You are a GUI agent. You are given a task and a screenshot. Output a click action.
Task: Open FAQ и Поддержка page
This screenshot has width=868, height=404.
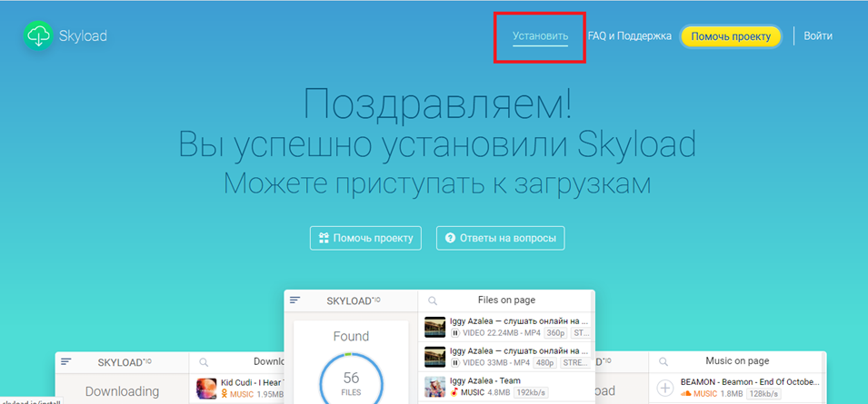click(629, 36)
